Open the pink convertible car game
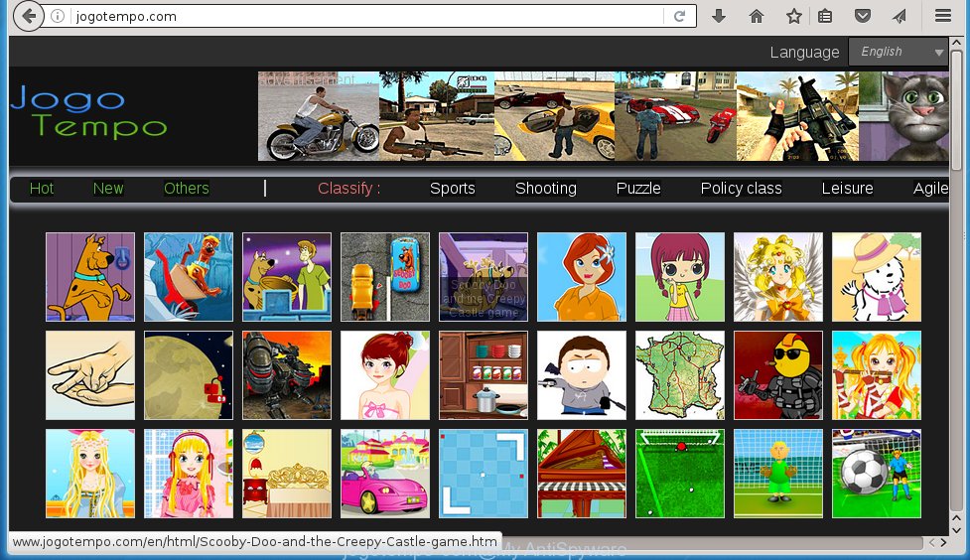This screenshot has width=970, height=560. 385,474
